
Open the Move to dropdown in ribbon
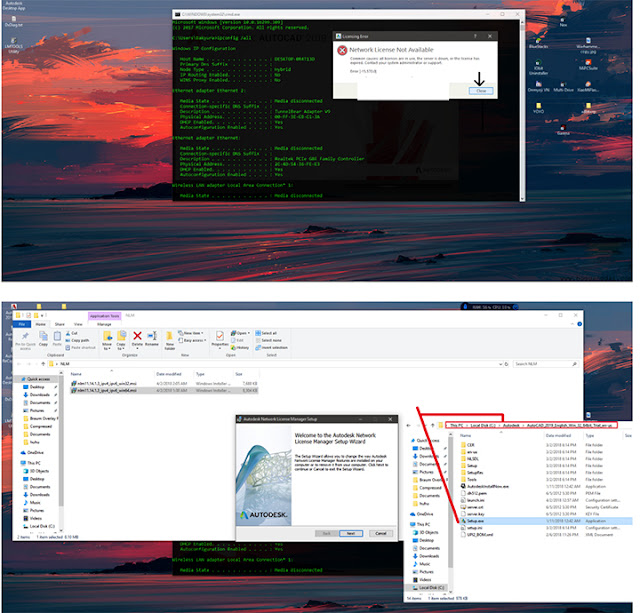[x=107, y=346]
